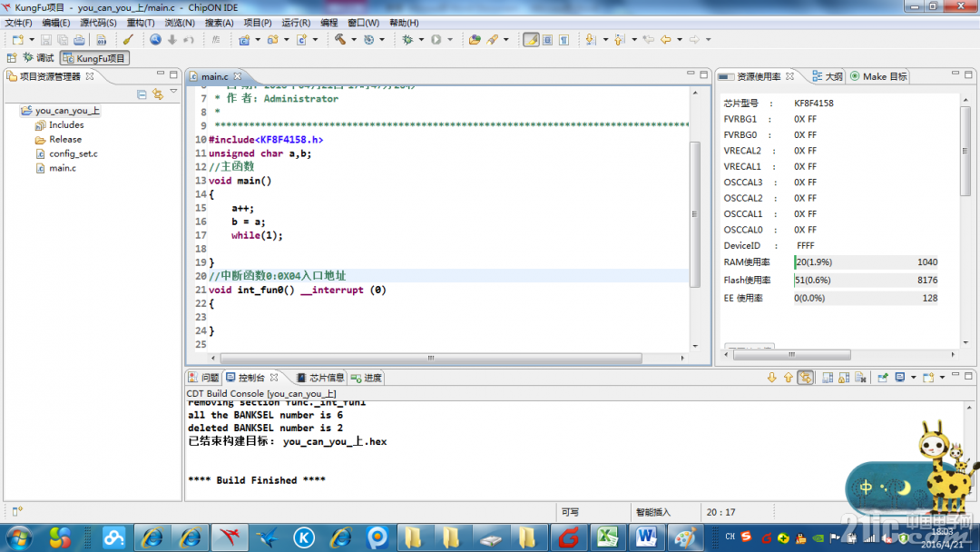Click the blue globe toolbar icon
Image resolution: width=980 pixels, height=552 pixels.
(155, 39)
